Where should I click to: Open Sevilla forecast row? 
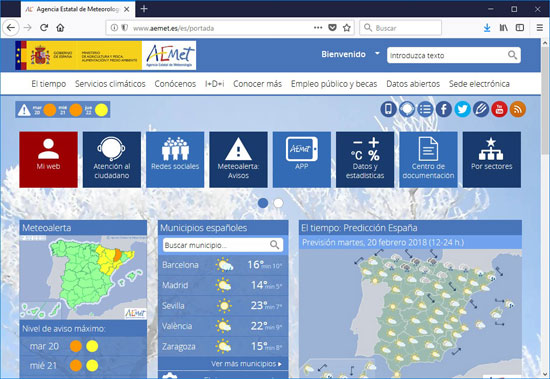click(223, 306)
